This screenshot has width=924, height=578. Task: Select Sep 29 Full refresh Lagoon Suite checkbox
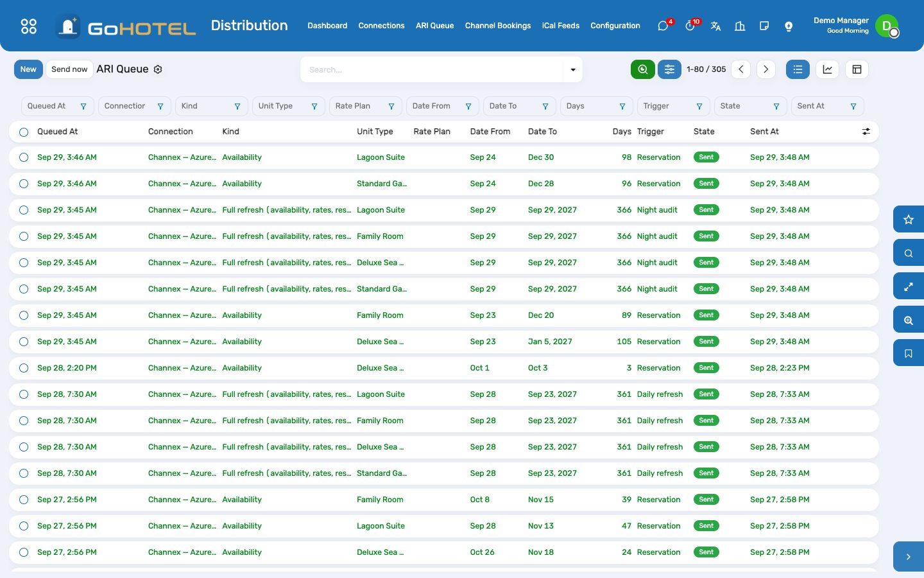click(x=24, y=210)
